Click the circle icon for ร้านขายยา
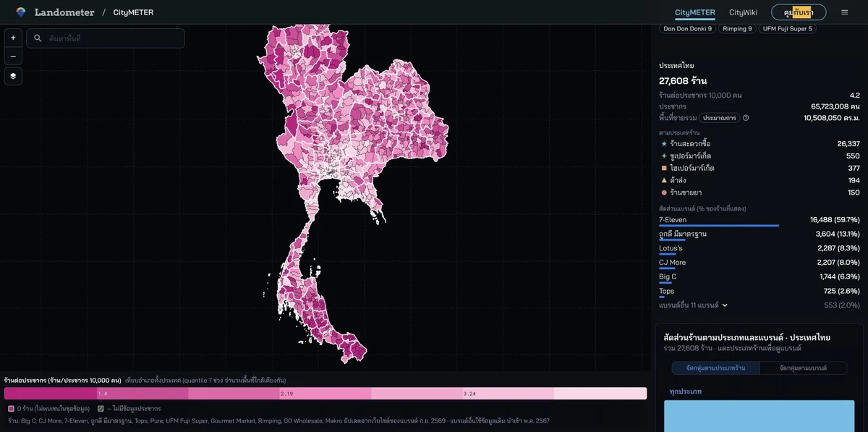 pyautogui.click(x=664, y=192)
